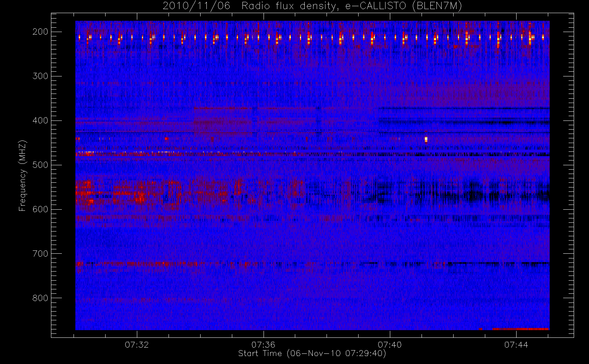
Task: Click the 400 frequency tick label
Action: point(40,120)
